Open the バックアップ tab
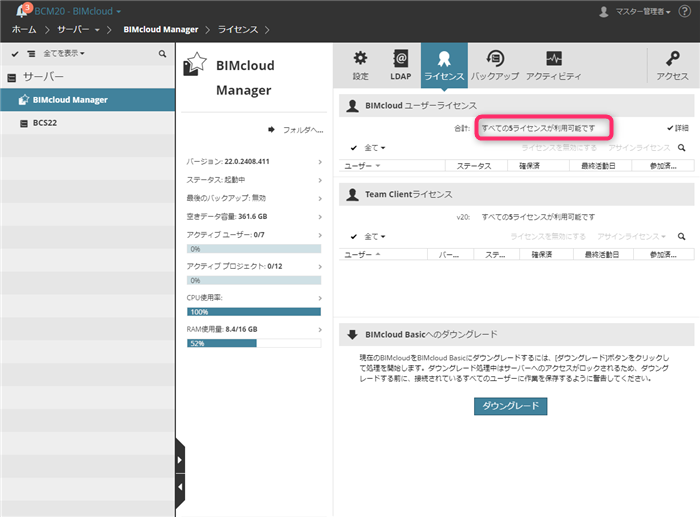The image size is (700, 517). coord(495,65)
